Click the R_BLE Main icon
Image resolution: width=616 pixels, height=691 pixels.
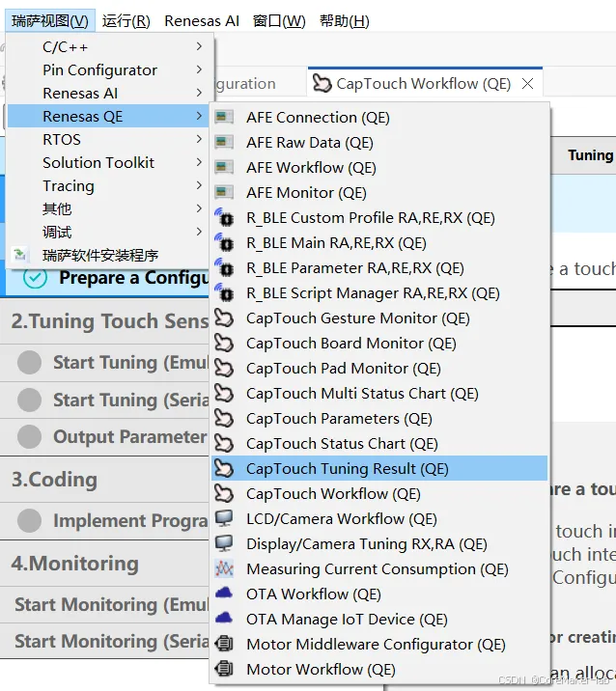[x=224, y=242]
